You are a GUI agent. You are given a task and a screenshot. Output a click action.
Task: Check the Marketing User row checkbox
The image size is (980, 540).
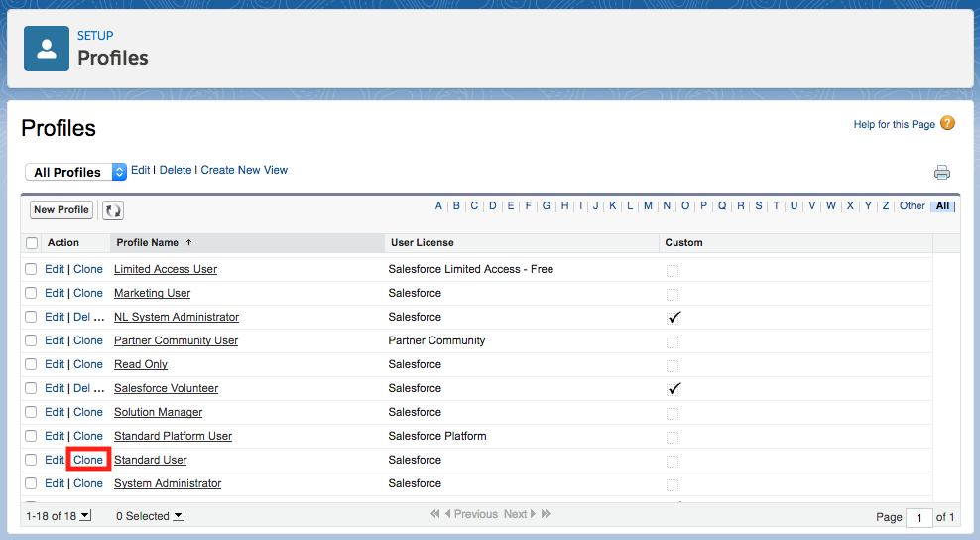tap(31, 293)
